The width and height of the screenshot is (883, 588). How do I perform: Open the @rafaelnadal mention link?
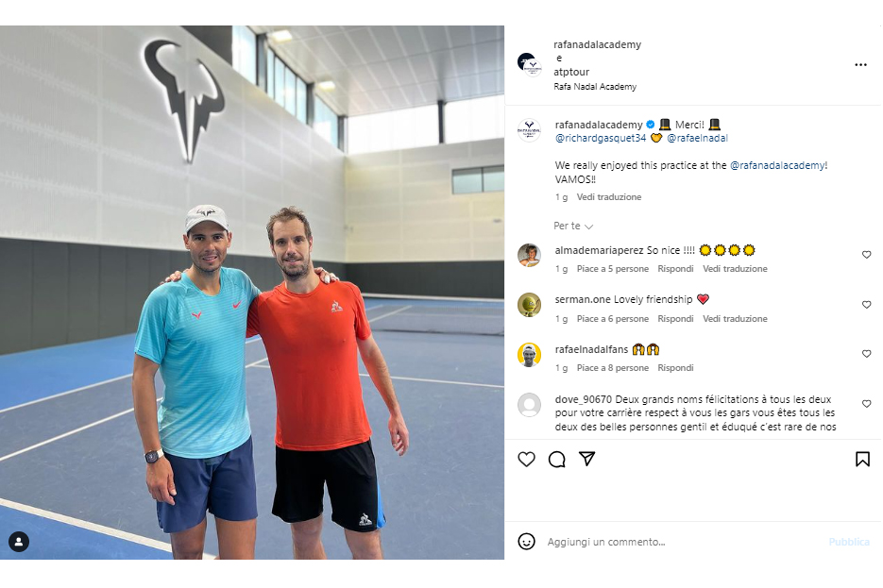697,138
